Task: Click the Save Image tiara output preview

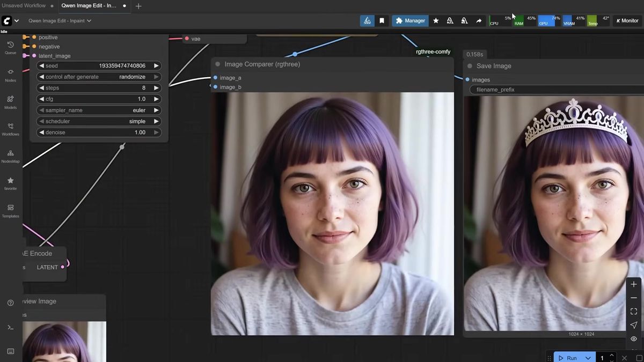Action: (x=554, y=213)
